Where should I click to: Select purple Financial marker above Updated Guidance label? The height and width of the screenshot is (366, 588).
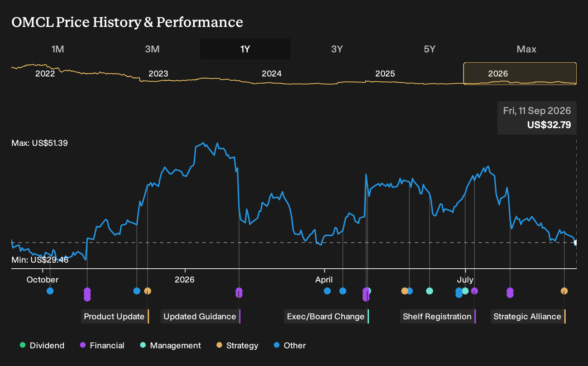pos(239,293)
